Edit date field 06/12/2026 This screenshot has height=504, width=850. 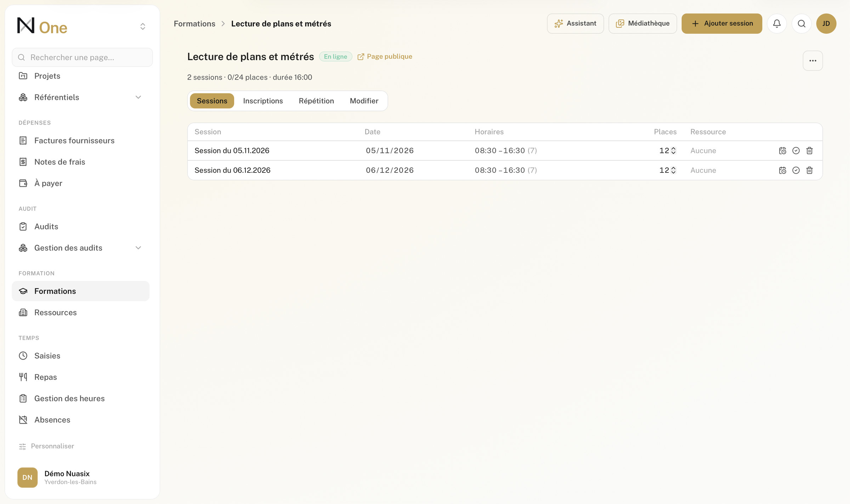click(x=390, y=170)
